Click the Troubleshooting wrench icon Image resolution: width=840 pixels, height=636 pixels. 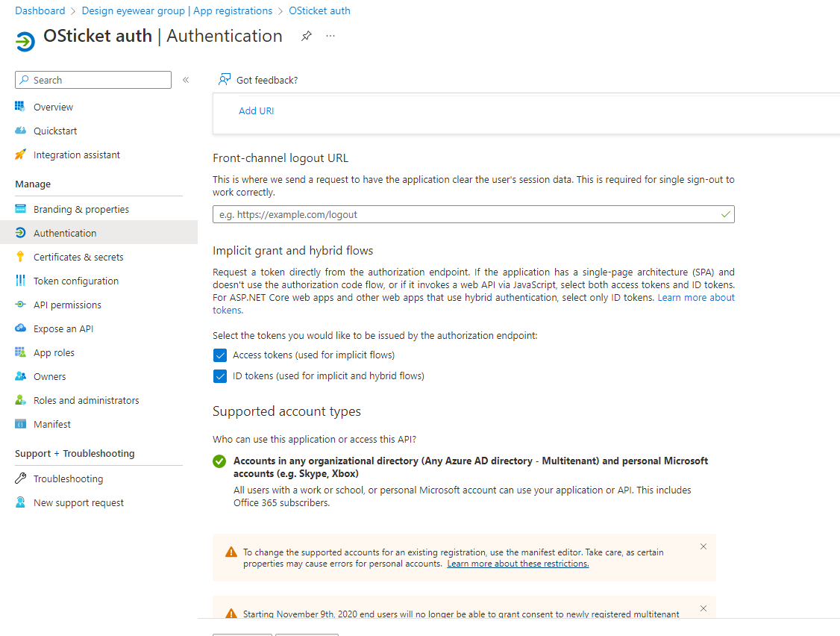tap(20, 478)
